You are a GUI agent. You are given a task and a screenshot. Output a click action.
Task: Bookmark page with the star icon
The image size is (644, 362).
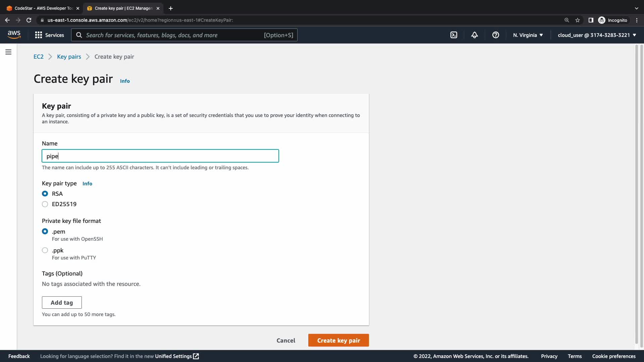point(577,20)
